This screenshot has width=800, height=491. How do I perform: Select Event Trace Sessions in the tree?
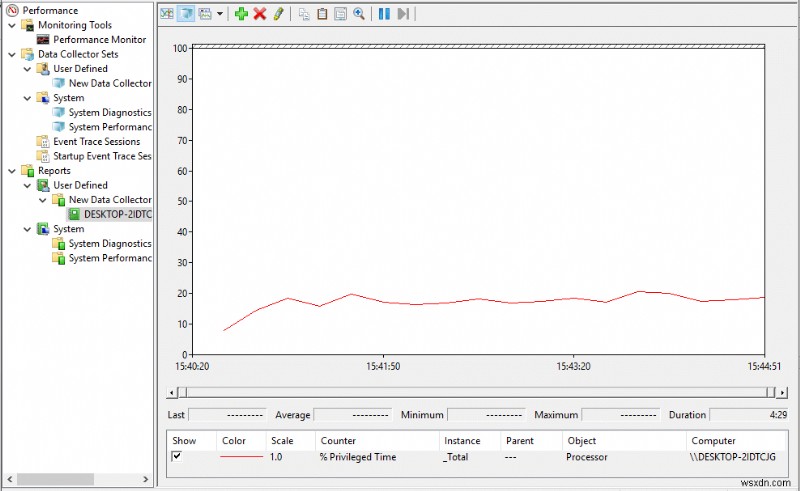click(96, 142)
